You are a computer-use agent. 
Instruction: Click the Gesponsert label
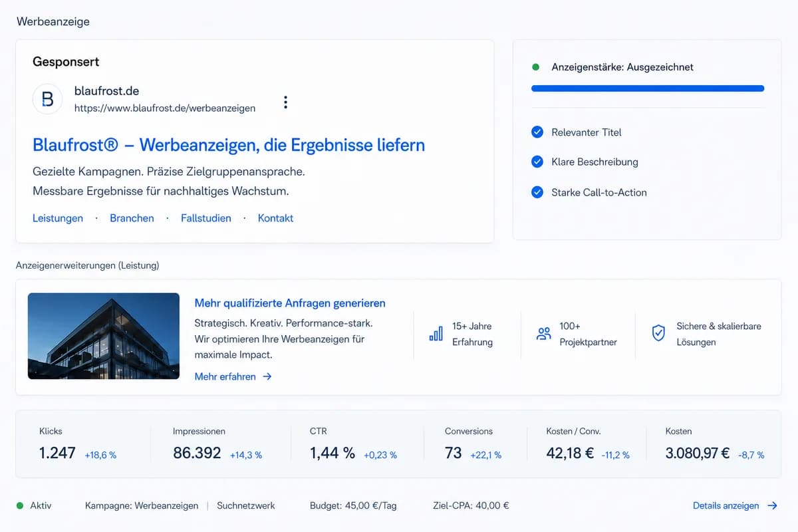point(66,62)
